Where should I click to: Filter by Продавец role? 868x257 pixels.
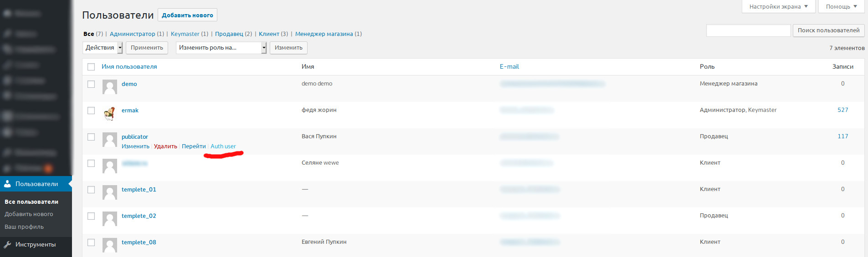[x=229, y=34]
